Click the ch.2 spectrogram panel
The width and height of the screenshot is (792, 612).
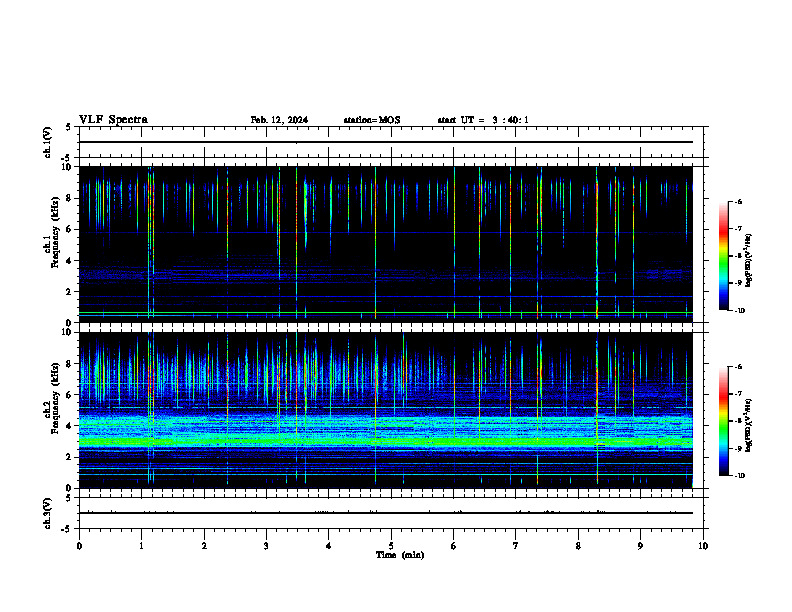tap(386, 410)
